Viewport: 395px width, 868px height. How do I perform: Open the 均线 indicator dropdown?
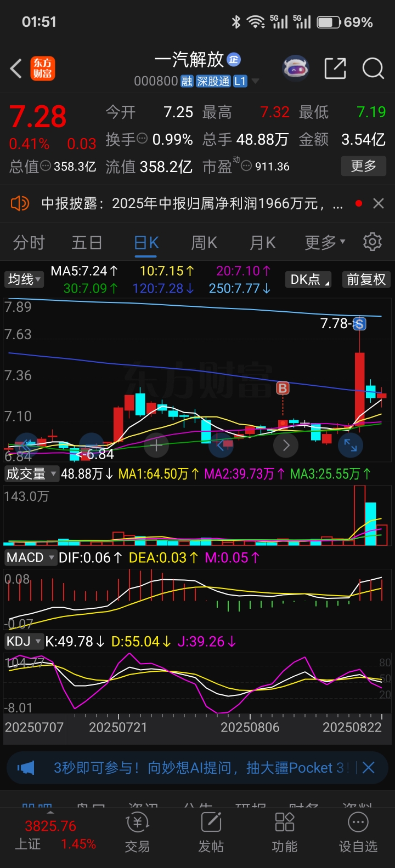[x=25, y=279]
